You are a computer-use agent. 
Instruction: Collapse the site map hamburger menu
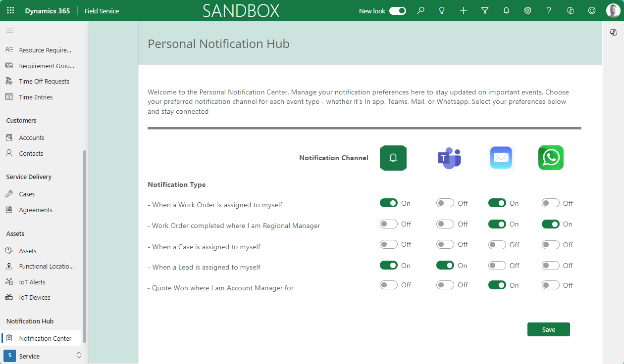point(9,31)
